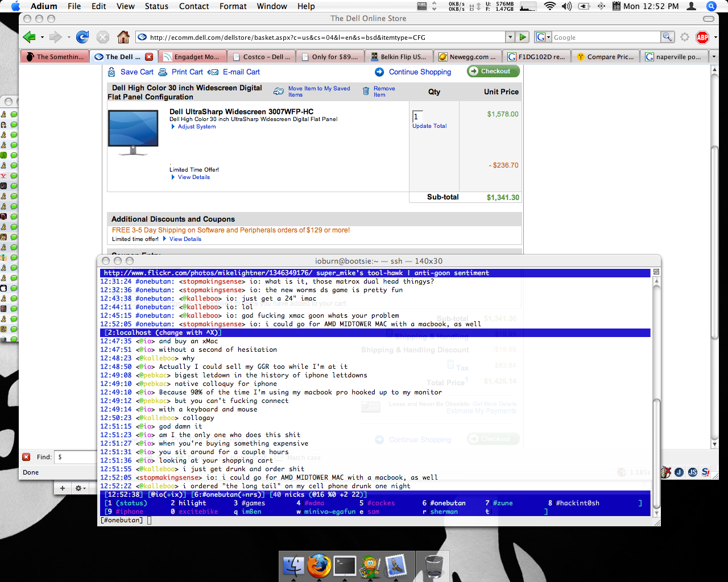Switch to the Belkin Flip US... tab
728x582 pixels.
[x=399, y=57]
